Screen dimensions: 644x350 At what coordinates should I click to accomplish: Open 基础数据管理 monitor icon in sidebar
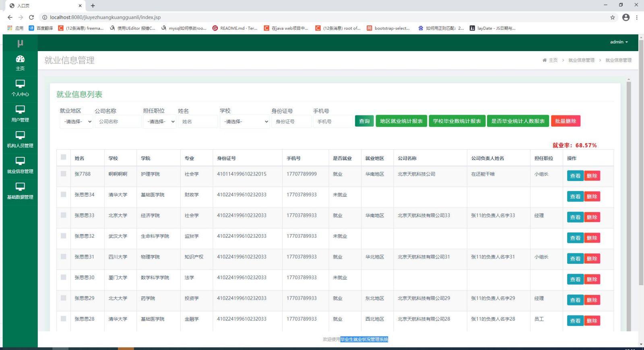pyautogui.click(x=20, y=187)
